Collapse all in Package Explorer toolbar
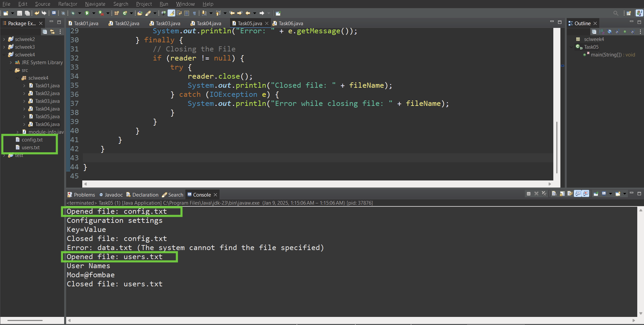 click(x=45, y=32)
